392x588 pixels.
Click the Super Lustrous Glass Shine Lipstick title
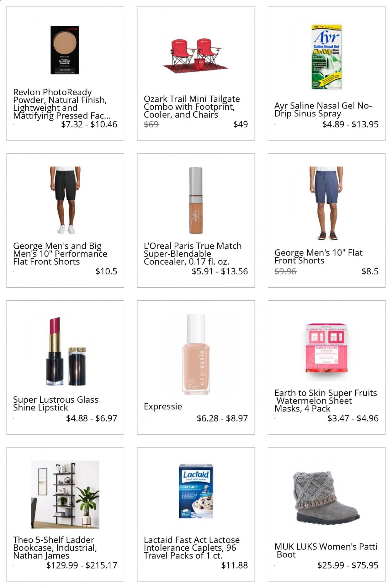coord(56,404)
